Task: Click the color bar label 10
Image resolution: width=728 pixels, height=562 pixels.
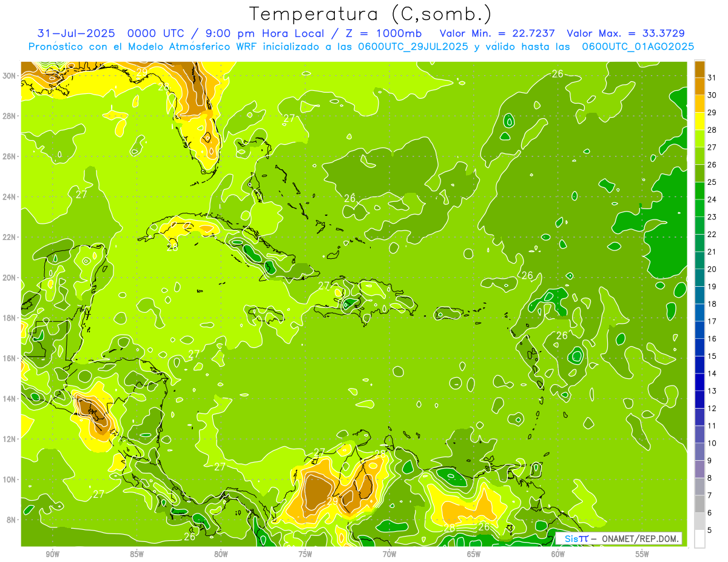Action: (712, 443)
